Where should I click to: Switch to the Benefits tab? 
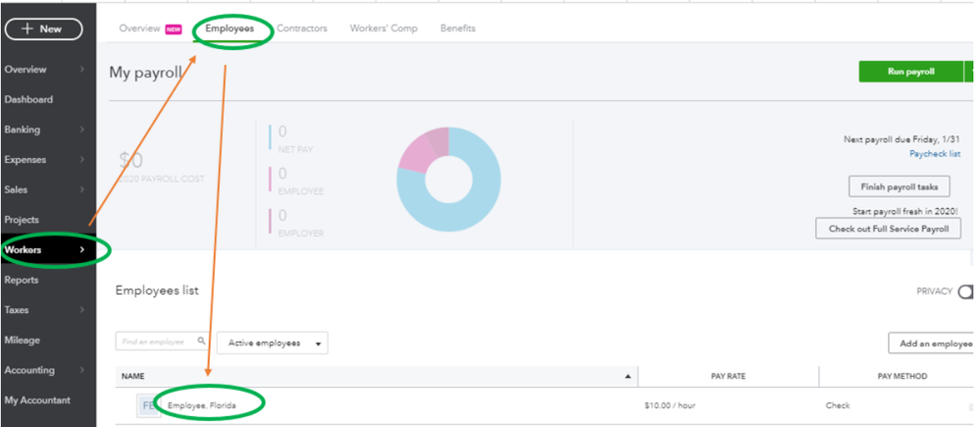[457, 28]
